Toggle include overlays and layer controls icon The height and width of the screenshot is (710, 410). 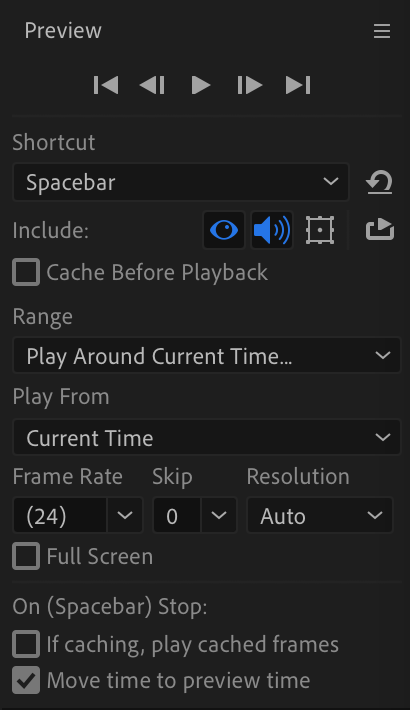point(320,230)
